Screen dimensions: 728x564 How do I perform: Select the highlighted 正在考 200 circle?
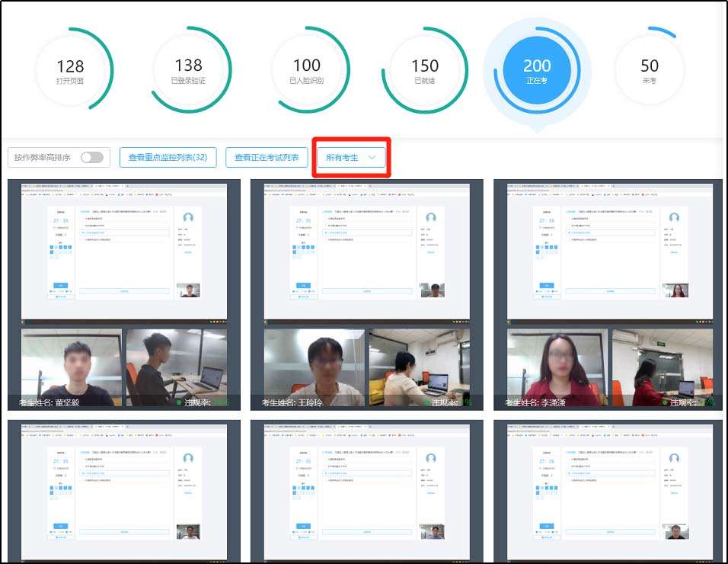point(537,71)
